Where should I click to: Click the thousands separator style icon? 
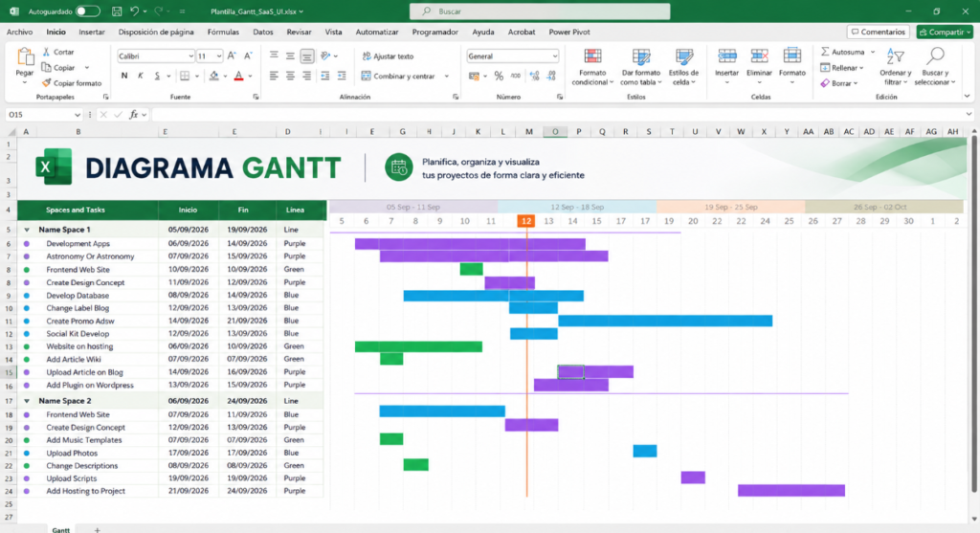point(515,77)
